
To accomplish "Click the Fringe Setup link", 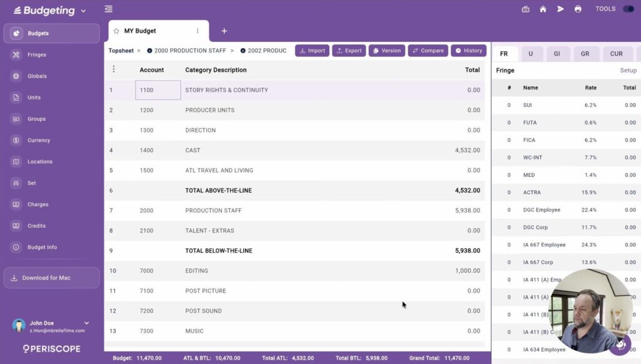I will click(628, 71).
